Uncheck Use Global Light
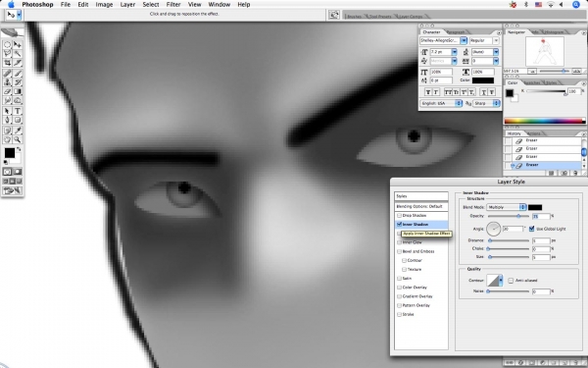588x368 pixels. coord(531,229)
